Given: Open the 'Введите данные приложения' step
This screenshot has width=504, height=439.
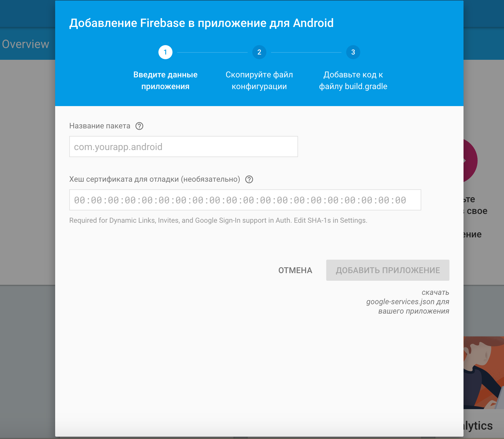Looking at the screenshot, I should [x=165, y=80].
